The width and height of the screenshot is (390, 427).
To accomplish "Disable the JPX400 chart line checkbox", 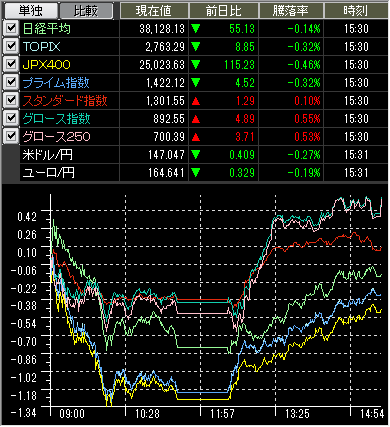I will [x=11, y=65].
